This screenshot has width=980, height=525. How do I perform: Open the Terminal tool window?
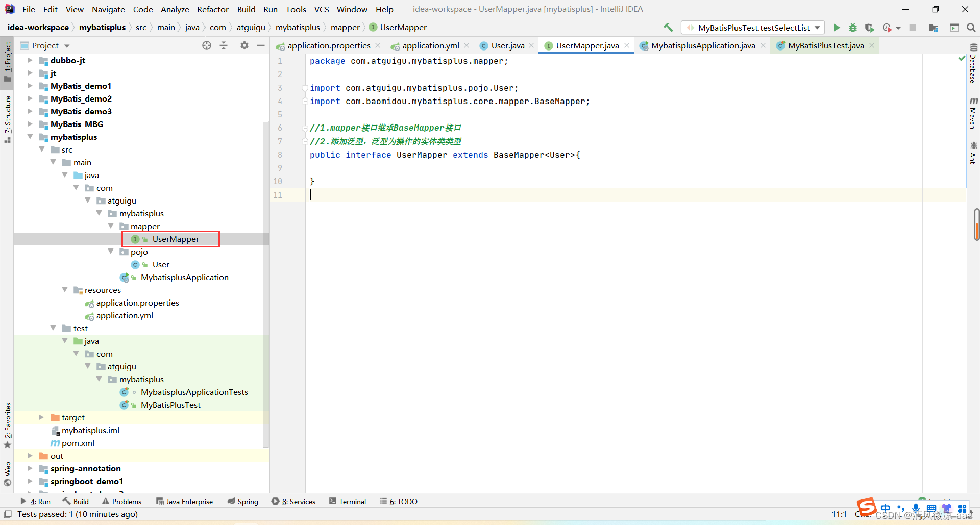[x=348, y=502]
